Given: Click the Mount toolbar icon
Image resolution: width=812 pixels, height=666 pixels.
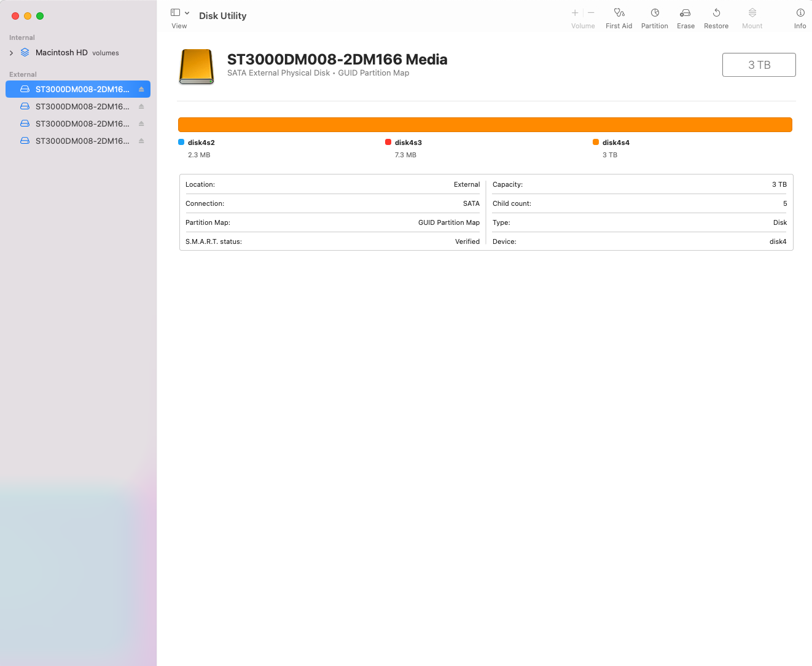Looking at the screenshot, I should point(752,12).
